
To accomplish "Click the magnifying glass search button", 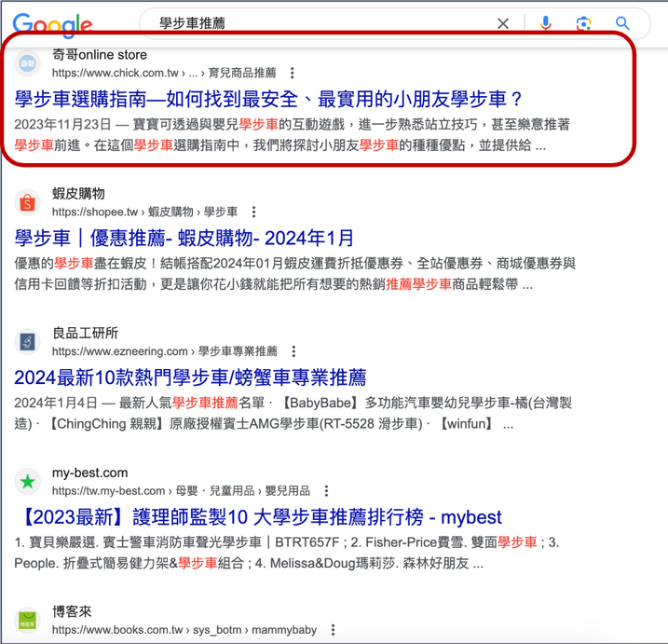I will tap(622, 23).
